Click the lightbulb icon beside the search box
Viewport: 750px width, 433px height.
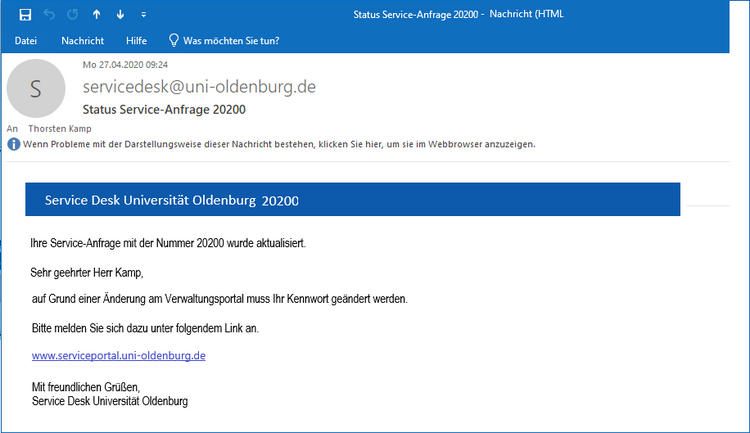(174, 40)
